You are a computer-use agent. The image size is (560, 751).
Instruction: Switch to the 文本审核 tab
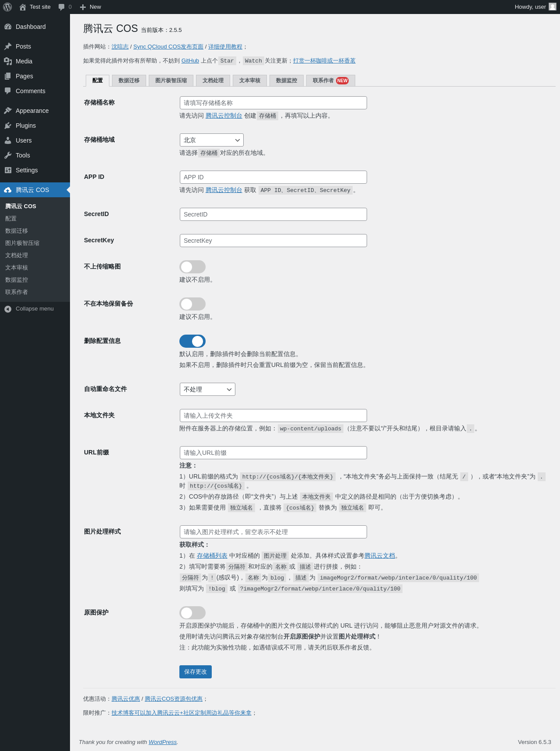[250, 80]
